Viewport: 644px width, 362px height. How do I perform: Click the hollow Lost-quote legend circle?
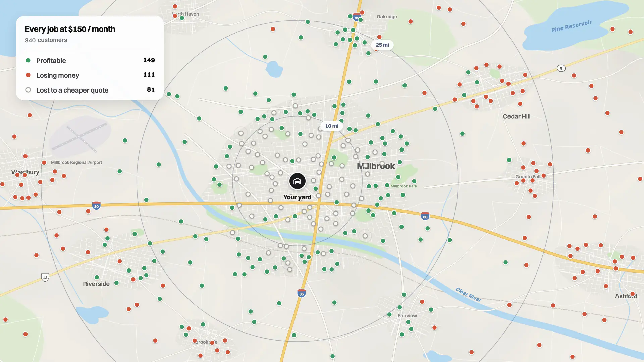click(28, 90)
